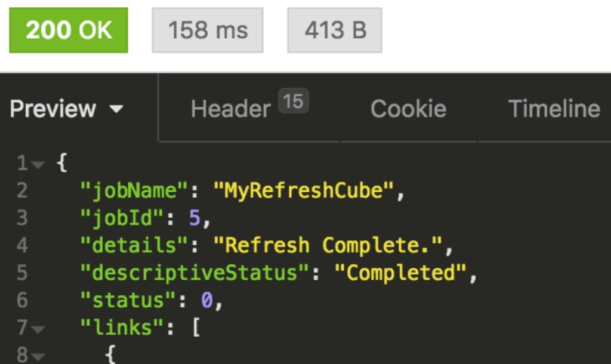
Task: Click the jobId value 5
Action: 195,218
